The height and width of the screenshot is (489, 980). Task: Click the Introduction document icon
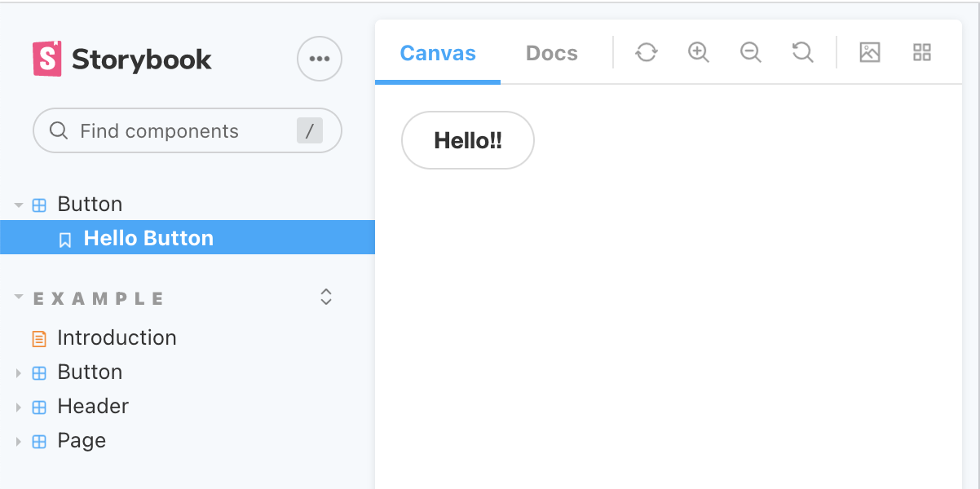(38, 338)
